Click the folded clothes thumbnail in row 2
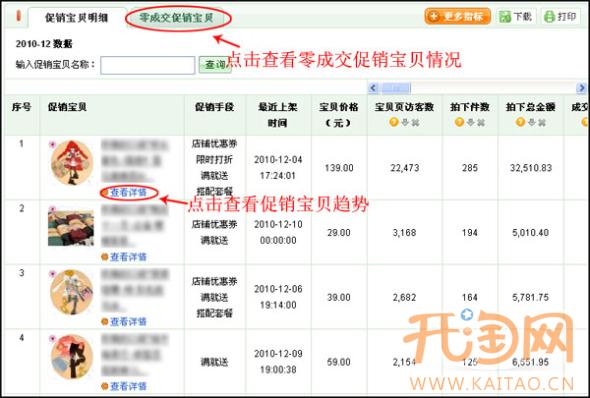Viewport: 590px width, 398px height. pos(71,228)
